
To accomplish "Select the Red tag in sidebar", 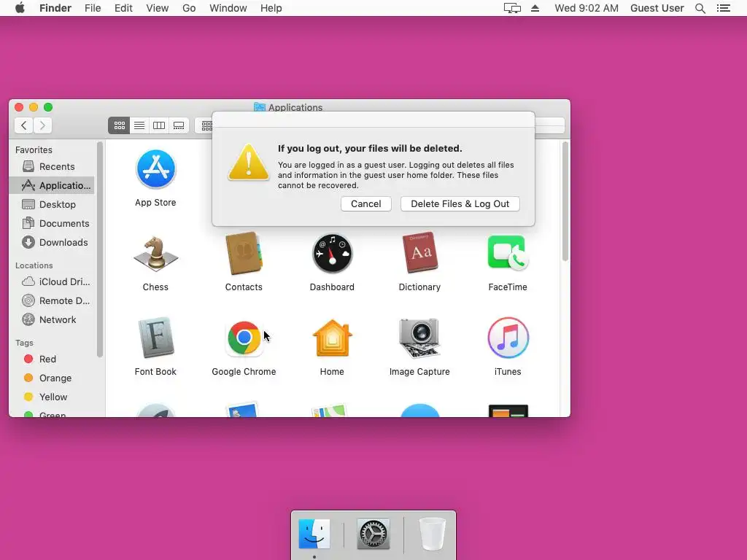I will tap(52, 359).
